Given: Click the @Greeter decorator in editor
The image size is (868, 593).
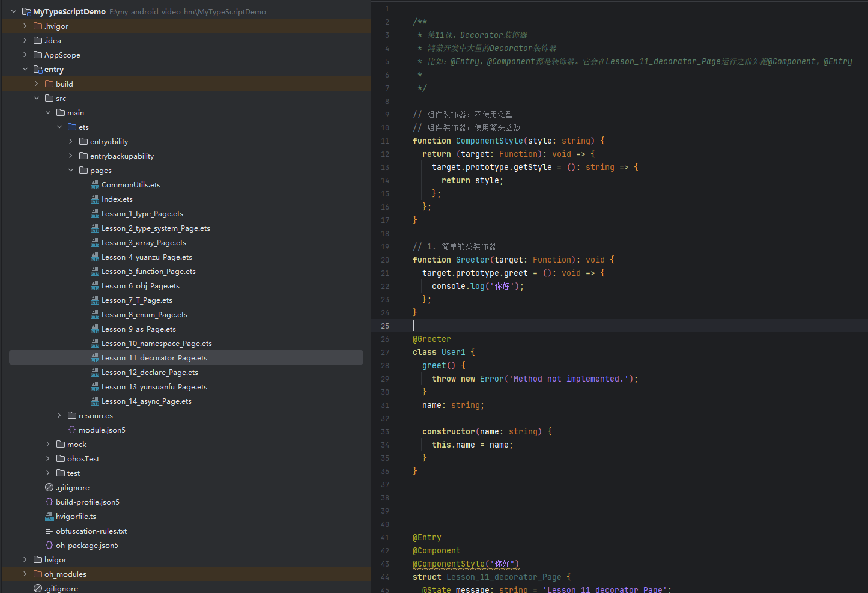Looking at the screenshot, I should [x=431, y=339].
